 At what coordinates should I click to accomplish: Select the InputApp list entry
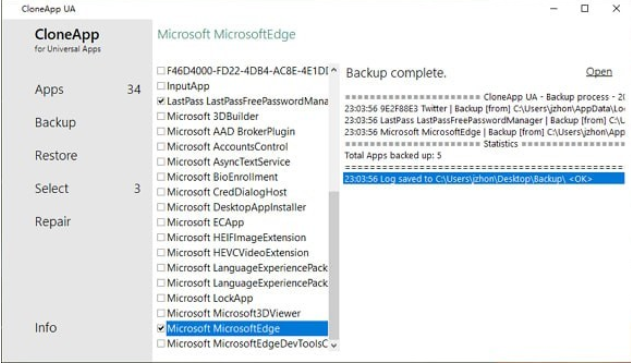click(x=188, y=86)
